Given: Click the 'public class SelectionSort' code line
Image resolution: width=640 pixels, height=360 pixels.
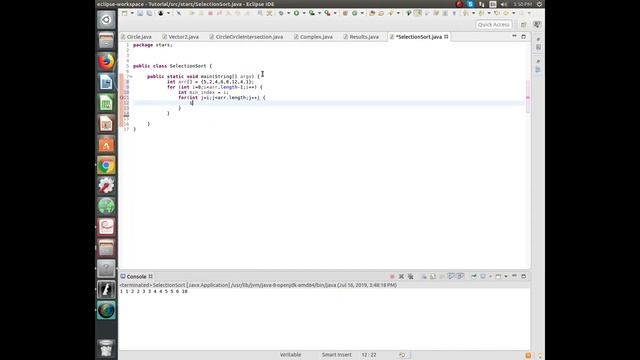Looking at the screenshot, I should 172,66.
